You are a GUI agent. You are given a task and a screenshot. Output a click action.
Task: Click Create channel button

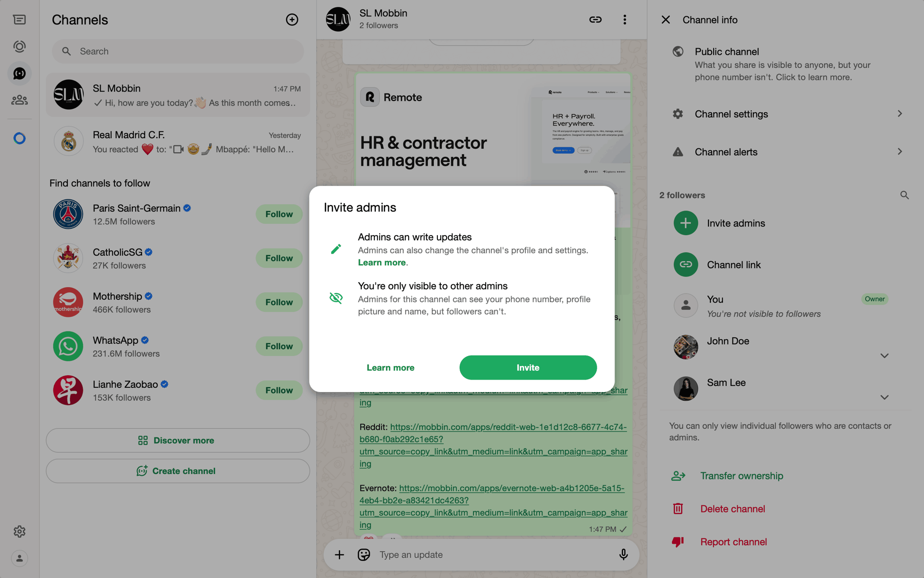coord(178,471)
